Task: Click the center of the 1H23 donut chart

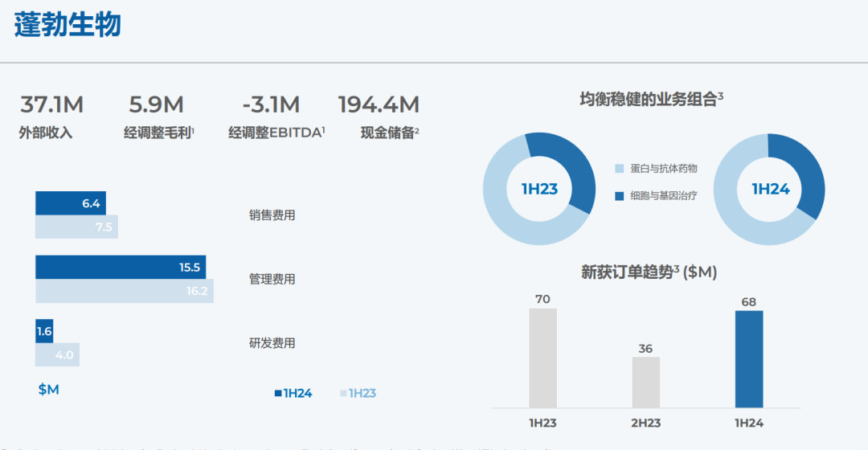Action: tap(539, 190)
